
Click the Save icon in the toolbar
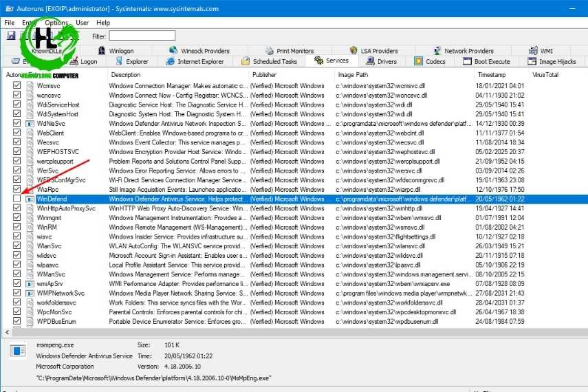[x=11, y=36]
